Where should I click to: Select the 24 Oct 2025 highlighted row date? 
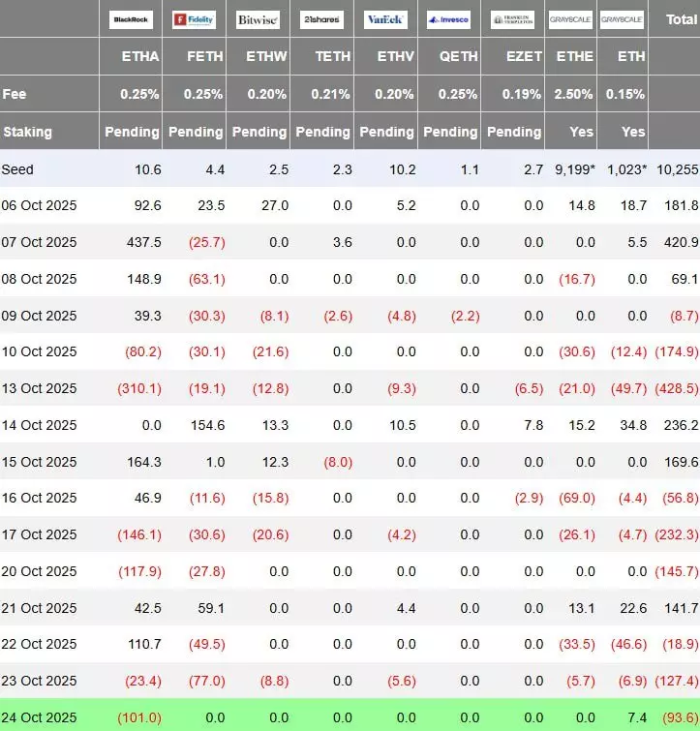(x=39, y=717)
